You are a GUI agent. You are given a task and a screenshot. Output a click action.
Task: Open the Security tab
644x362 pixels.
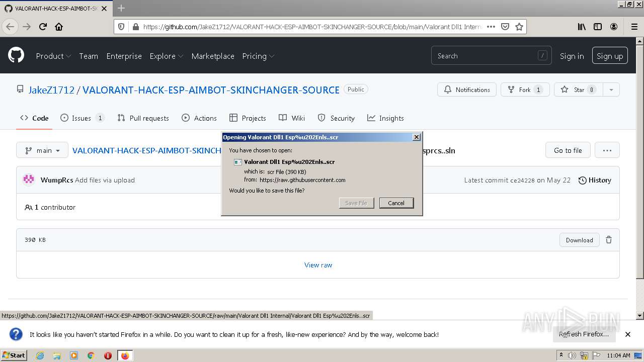(336, 118)
